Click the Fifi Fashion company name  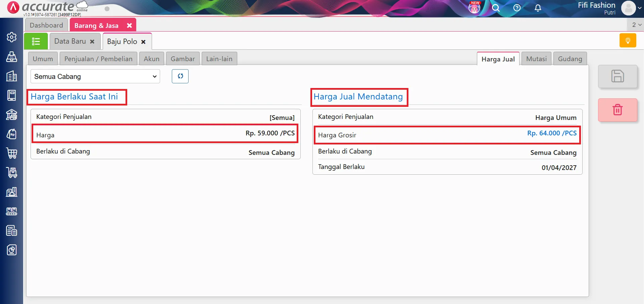pos(596,5)
